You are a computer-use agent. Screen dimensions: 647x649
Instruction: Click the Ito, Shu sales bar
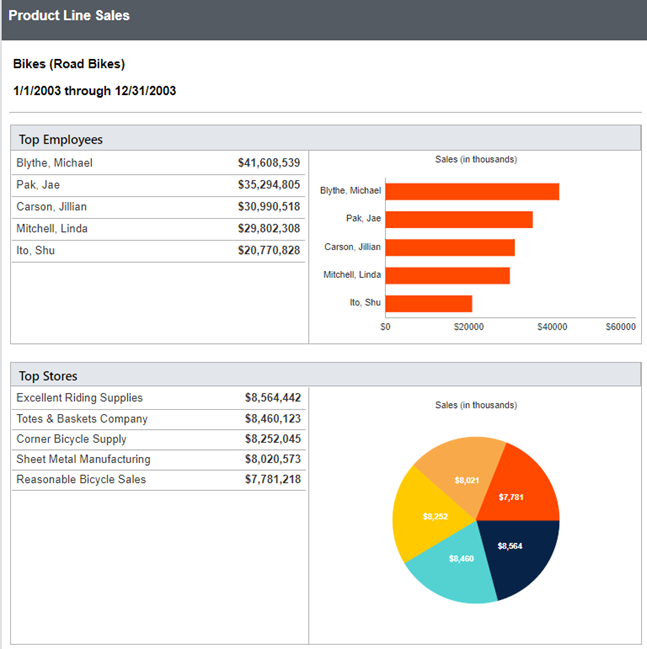tap(428, 303)
